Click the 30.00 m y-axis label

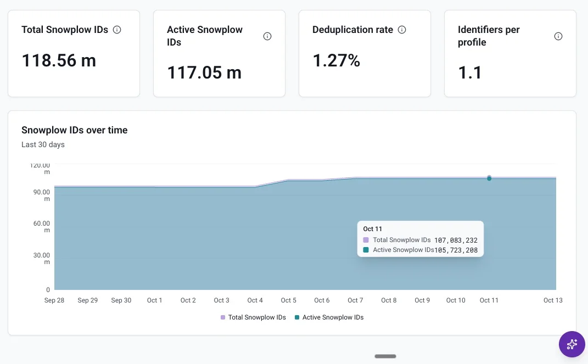coord(42,258)
